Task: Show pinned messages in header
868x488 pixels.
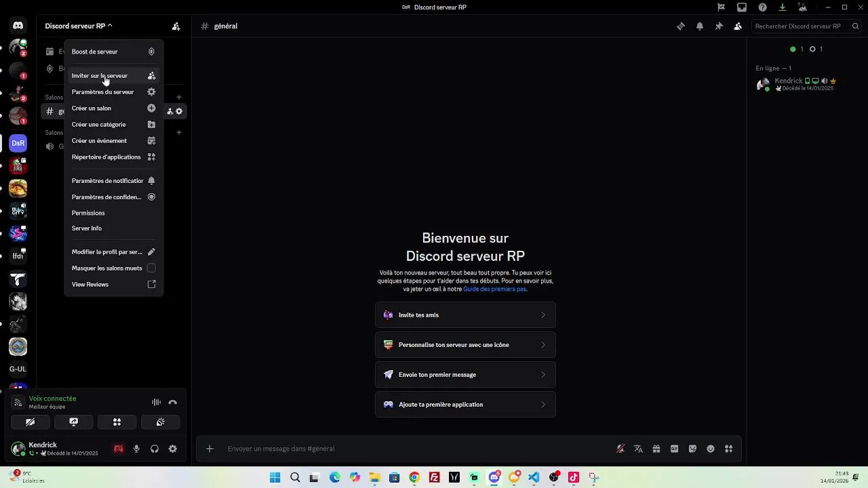Action: tap(719, 26)
